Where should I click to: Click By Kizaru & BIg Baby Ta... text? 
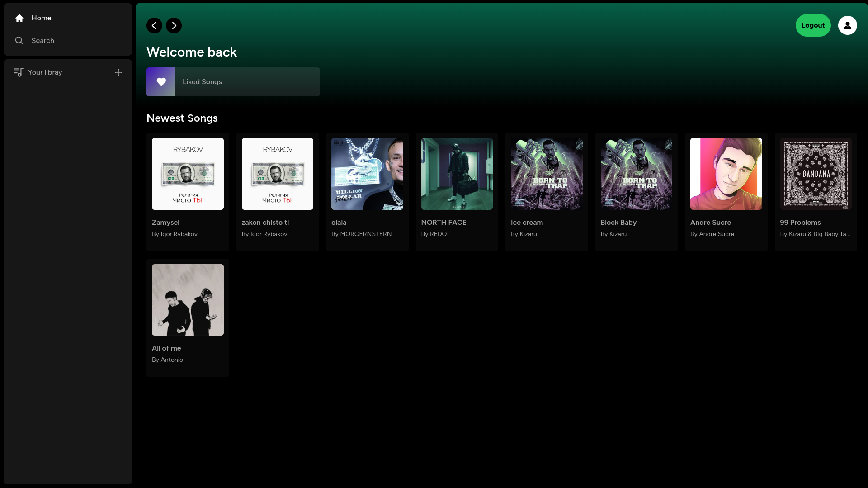point(815,234)
